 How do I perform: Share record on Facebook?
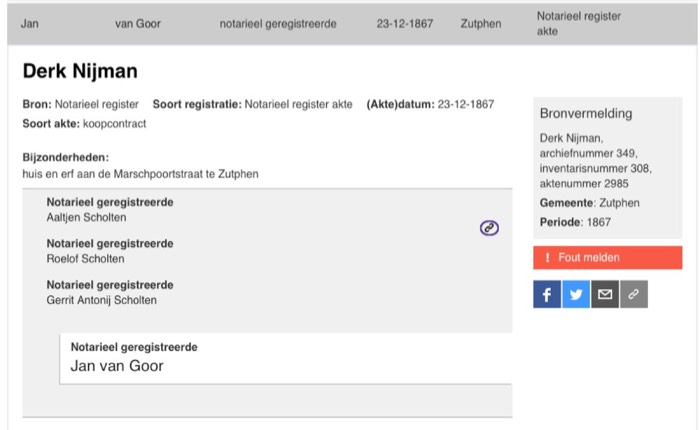pos(547,294)
